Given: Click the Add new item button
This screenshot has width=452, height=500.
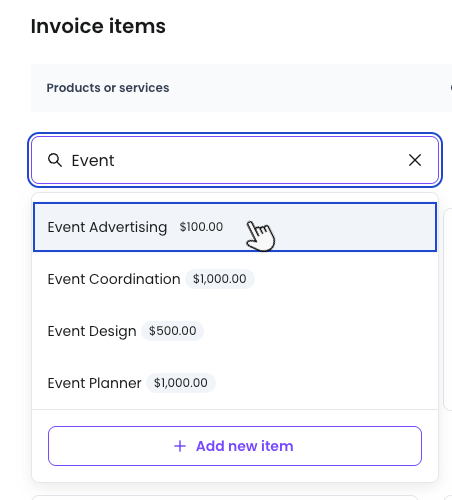Looking at the screenshot, I should click(235, 446).
